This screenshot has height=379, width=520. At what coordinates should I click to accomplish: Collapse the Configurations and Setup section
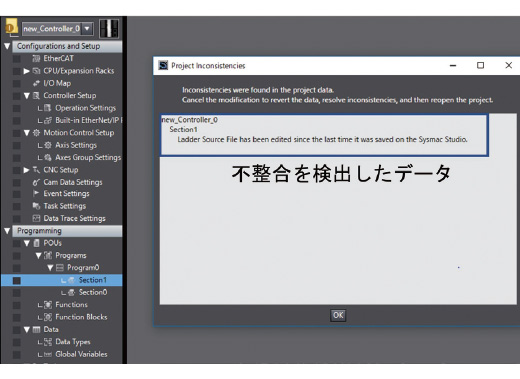7,46
